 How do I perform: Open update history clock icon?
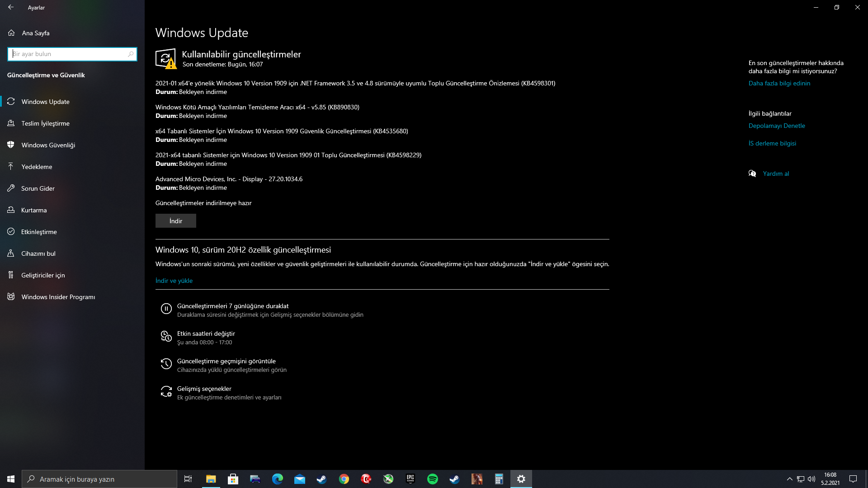166,364
